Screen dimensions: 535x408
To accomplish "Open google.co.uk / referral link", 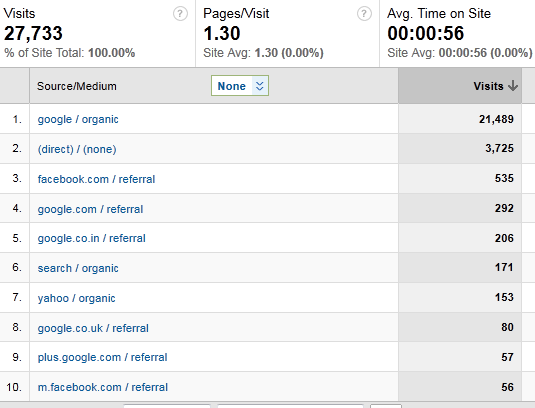I will tap(93, 328).
